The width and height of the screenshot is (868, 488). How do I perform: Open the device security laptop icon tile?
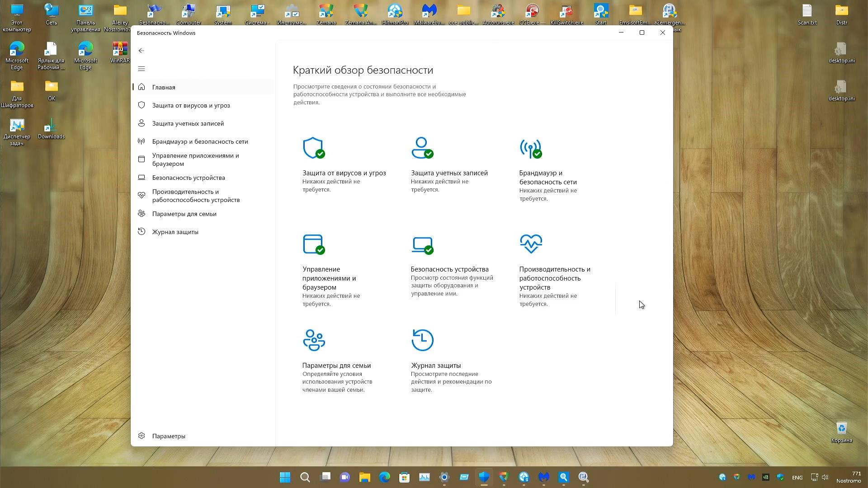(x=422, y=244)
